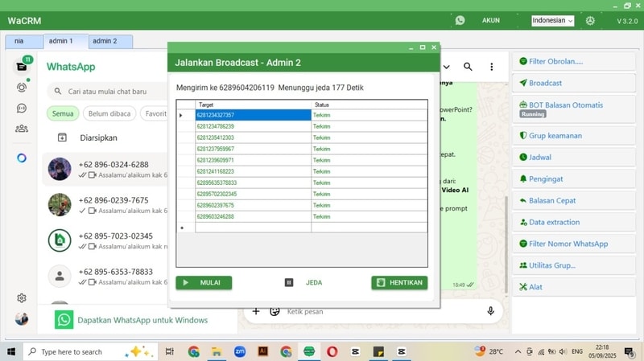Click the Status column header
Viewport: 644px width, 361px height.
(x=369, y=105)
